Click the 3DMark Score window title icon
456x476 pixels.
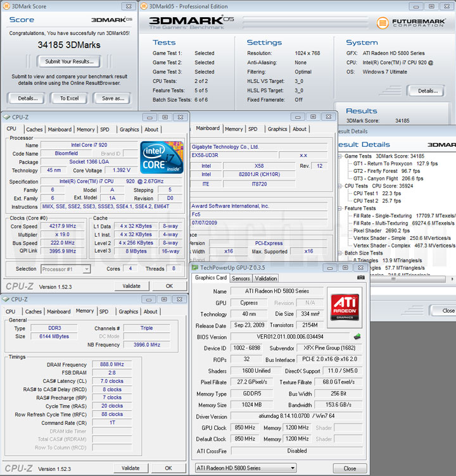(x=6, y=6)
